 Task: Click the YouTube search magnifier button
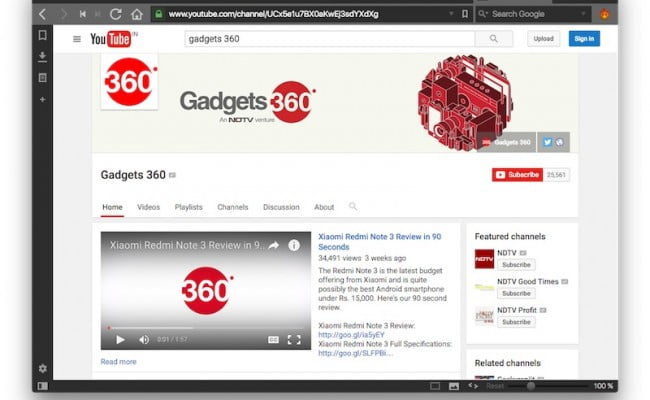click(x=494, y=39)
